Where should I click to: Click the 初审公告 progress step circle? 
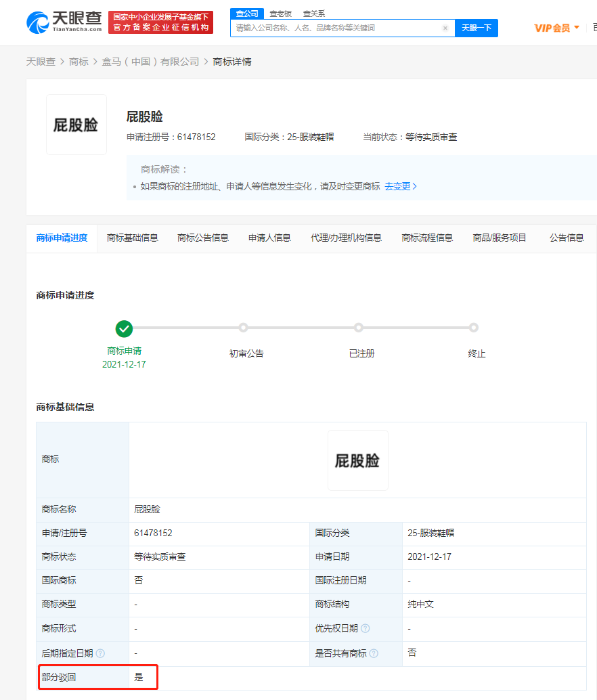(243, 328)
